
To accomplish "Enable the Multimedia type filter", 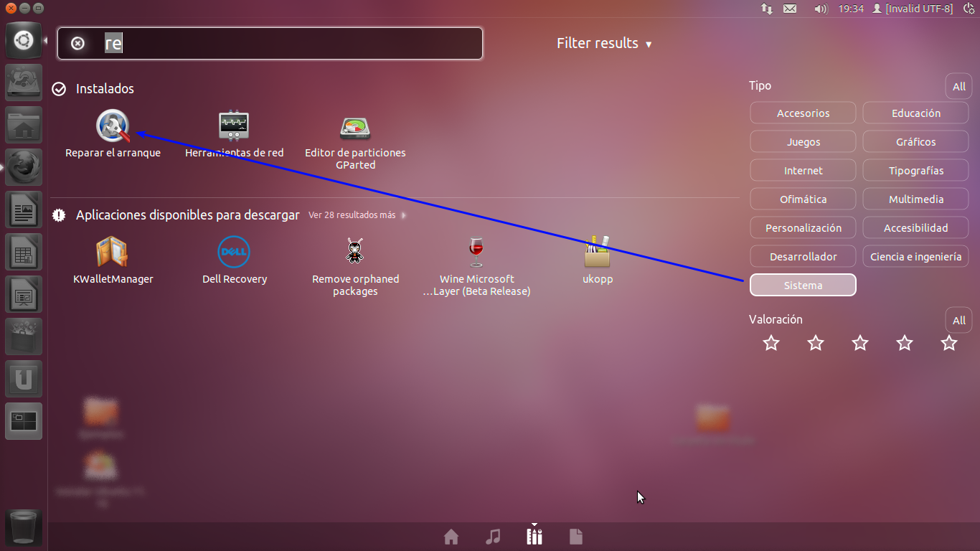I will 916,199.
